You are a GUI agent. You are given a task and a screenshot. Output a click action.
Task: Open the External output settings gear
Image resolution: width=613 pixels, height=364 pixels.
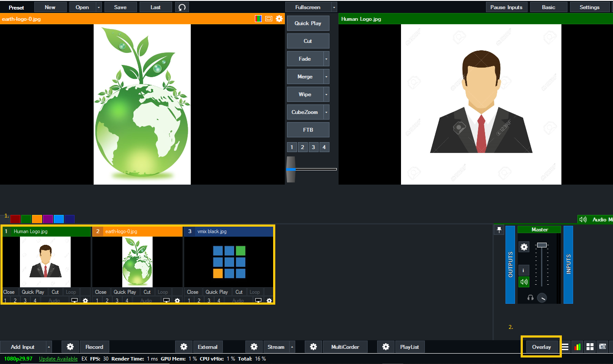(x=184, y=347)
